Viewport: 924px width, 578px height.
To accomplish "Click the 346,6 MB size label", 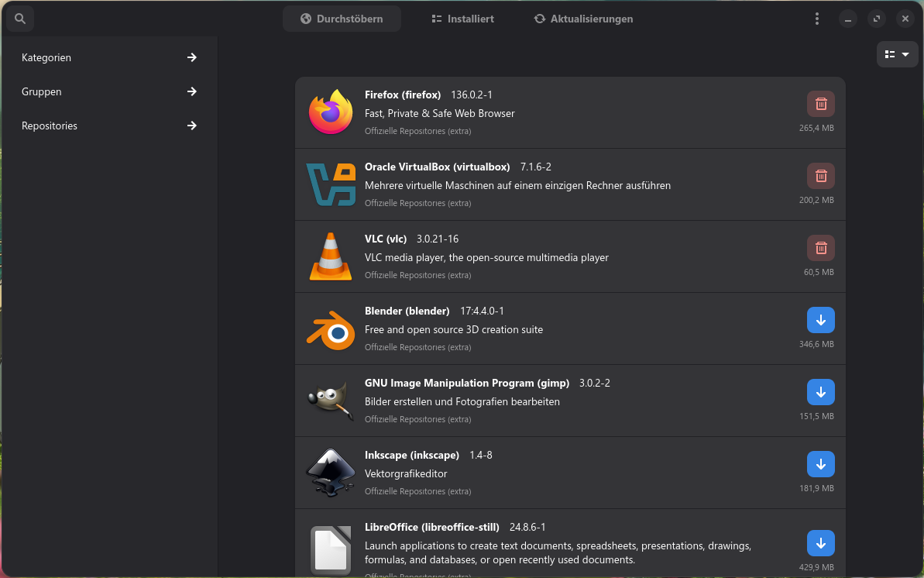I will click(816, 344).
